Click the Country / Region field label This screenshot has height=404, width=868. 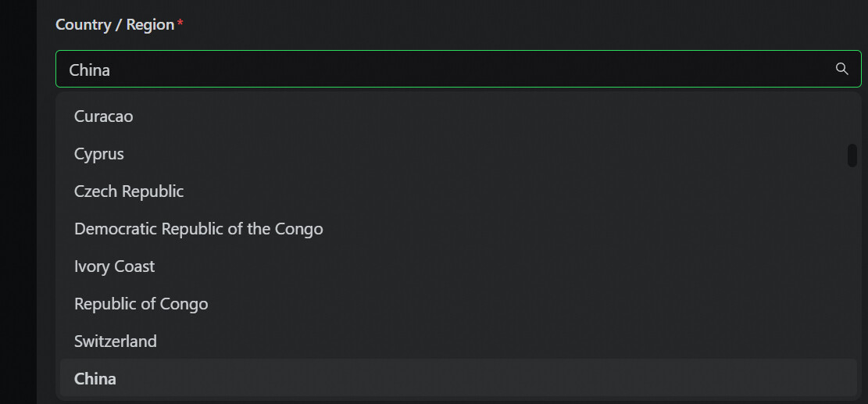click(115, 25)
